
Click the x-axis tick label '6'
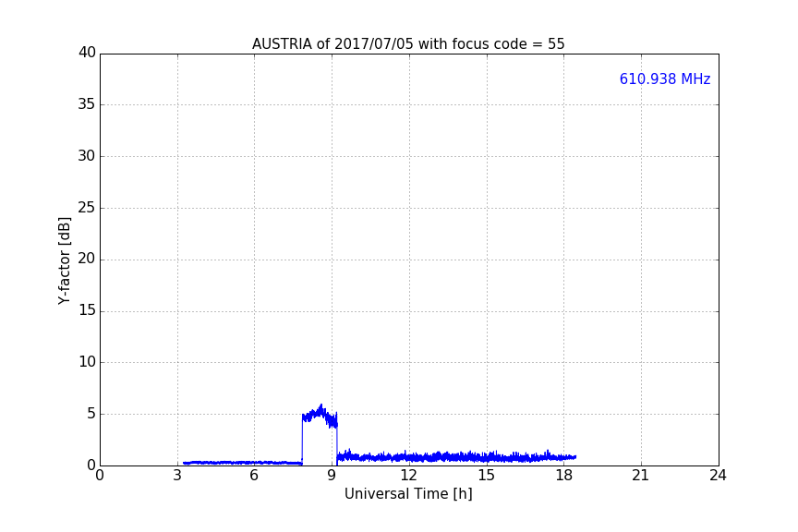(255, 476)
